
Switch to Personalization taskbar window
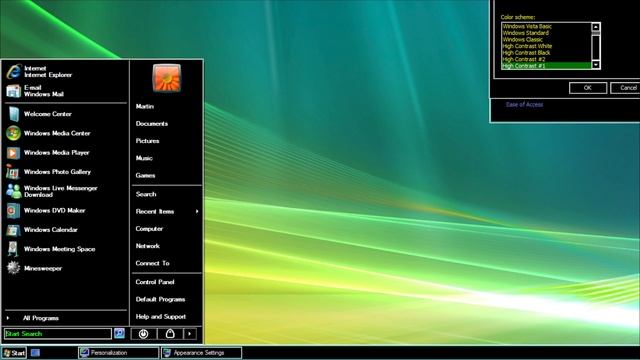pyautogui.click(x=118, y=353)
